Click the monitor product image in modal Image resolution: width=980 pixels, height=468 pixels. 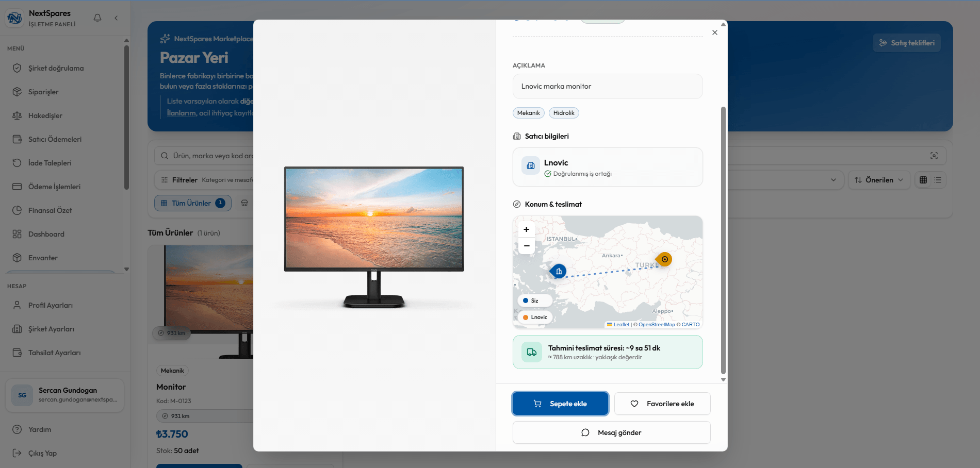(374, 237)
